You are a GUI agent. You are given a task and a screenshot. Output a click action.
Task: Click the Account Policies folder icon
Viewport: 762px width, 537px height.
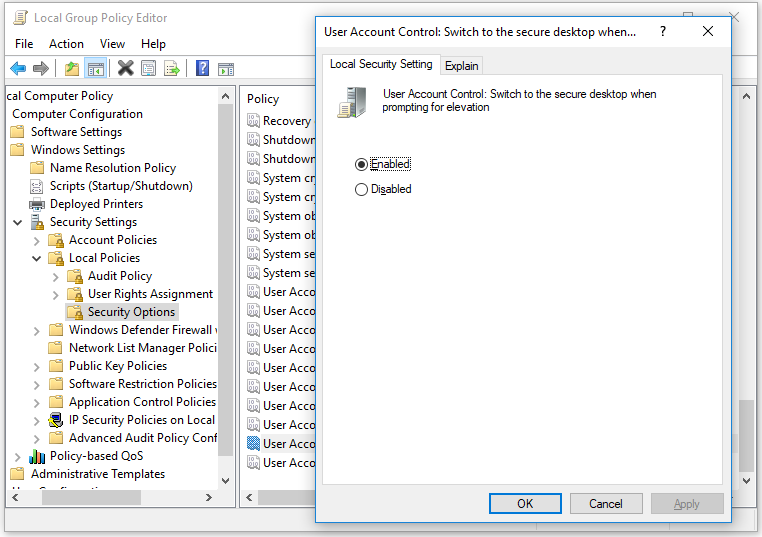(56, 240)
